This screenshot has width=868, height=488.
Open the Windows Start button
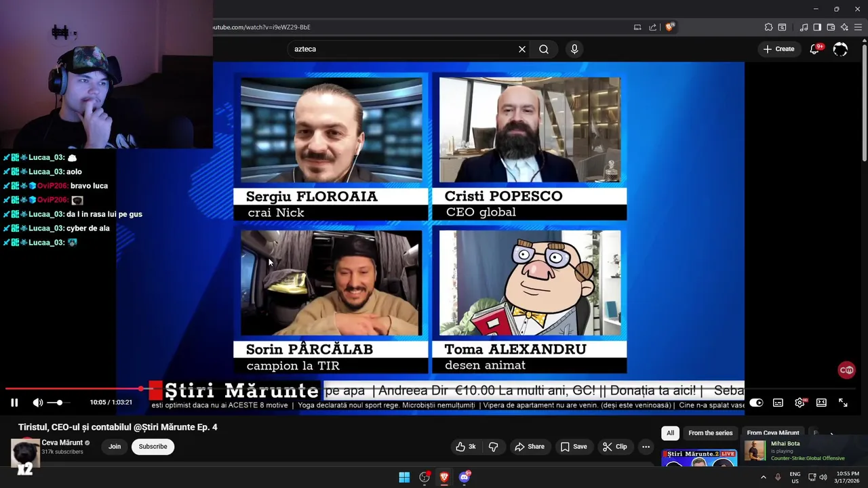[404, 477]
